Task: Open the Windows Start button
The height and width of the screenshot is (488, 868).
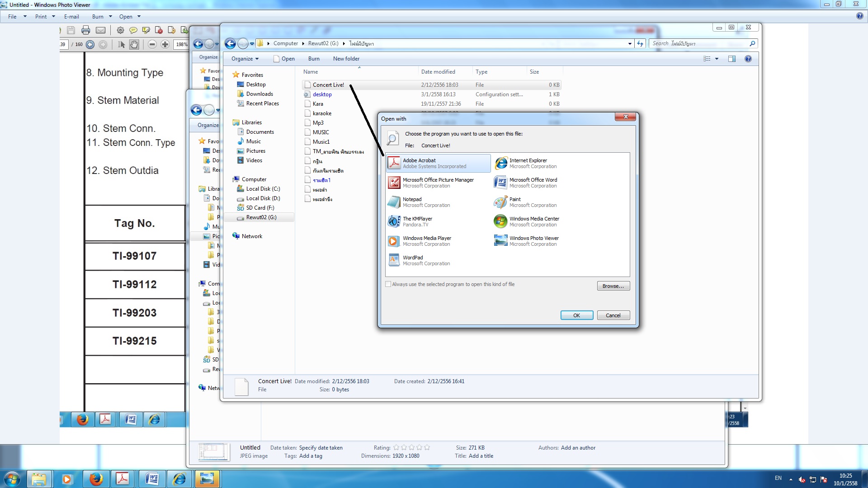Action: coord(12,479)
